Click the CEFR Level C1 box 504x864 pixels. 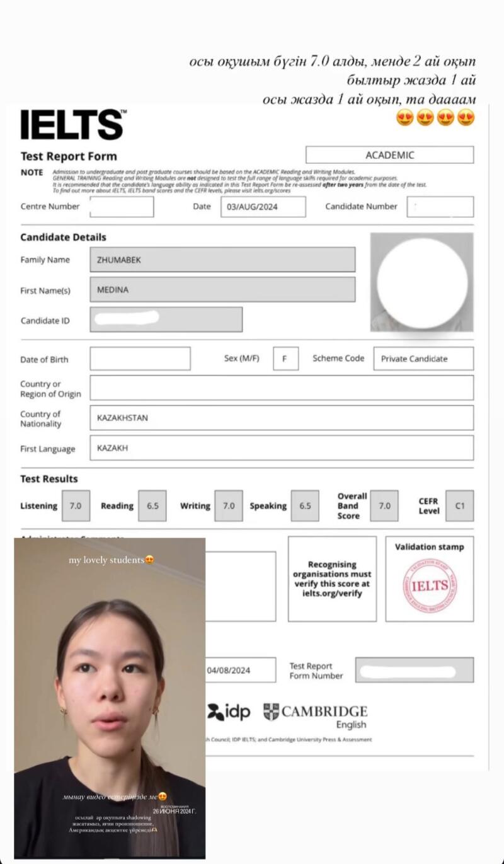pyautogui.click(x=460, y=505)
